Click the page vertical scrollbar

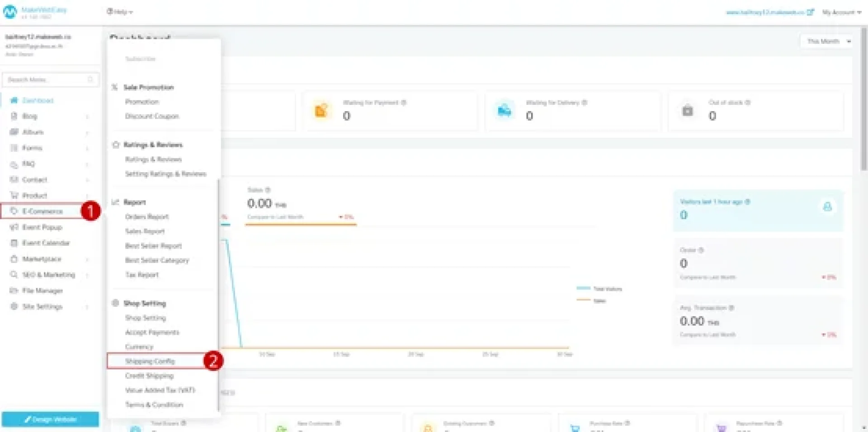click(x=863, y=99)
